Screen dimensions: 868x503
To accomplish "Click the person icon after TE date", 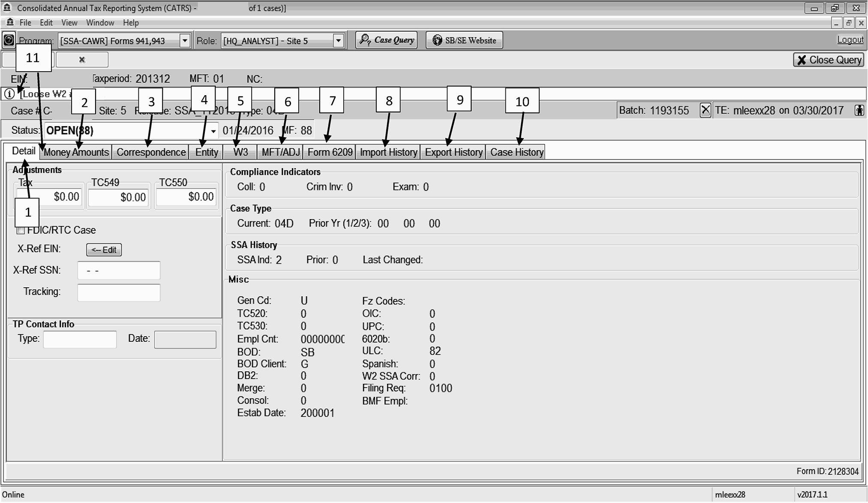I will click(x=859, y=110).
